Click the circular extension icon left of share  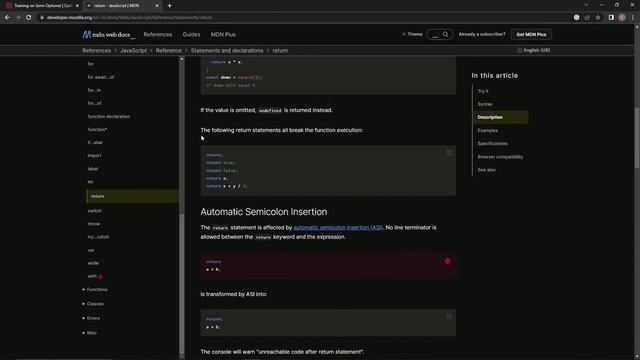click(x=576, y=18)
